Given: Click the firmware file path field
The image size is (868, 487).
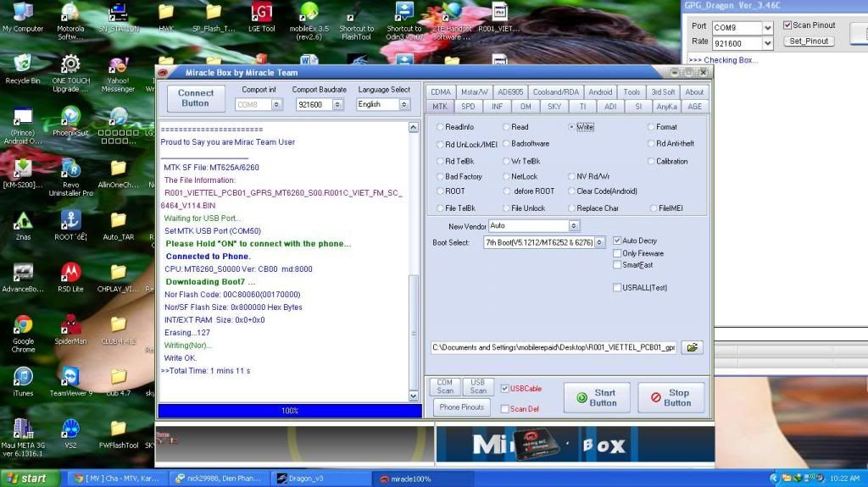Looking at the screenshot, I should coord(554,347).
